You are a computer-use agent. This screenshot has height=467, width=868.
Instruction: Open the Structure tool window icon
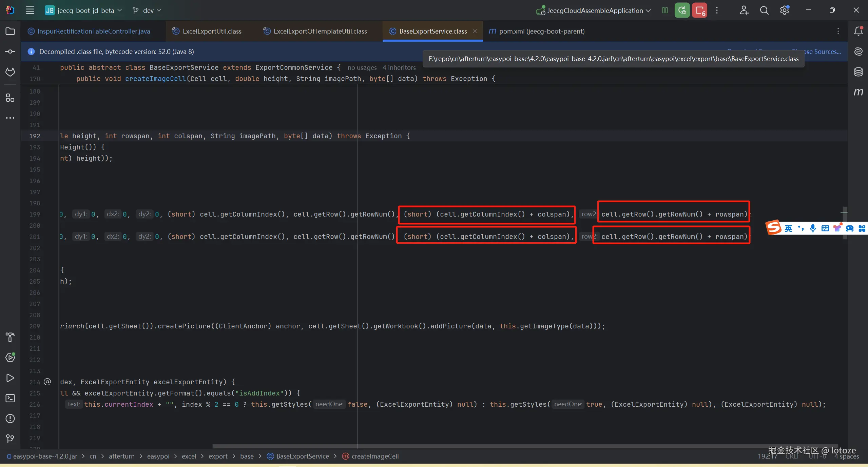tap(10, 98)
